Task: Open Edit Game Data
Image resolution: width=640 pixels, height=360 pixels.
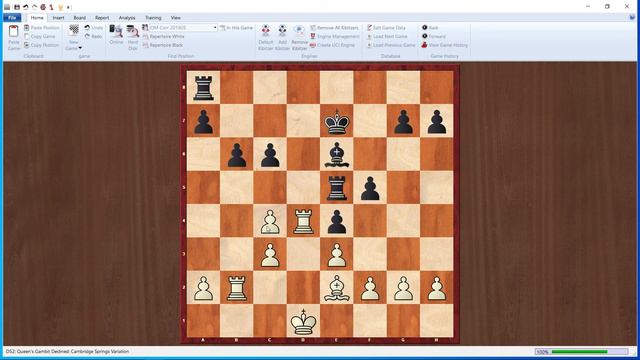Action: click(386, 28)
